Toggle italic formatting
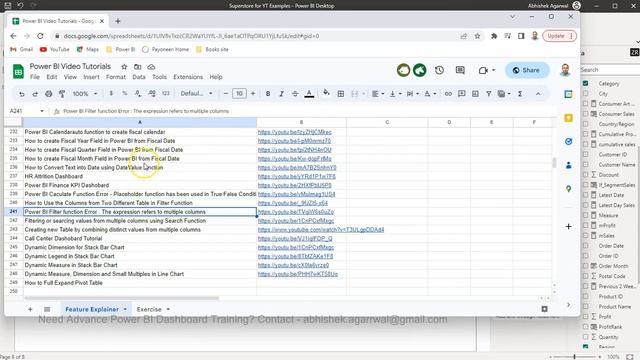640x360 pixels. point(281,94)
